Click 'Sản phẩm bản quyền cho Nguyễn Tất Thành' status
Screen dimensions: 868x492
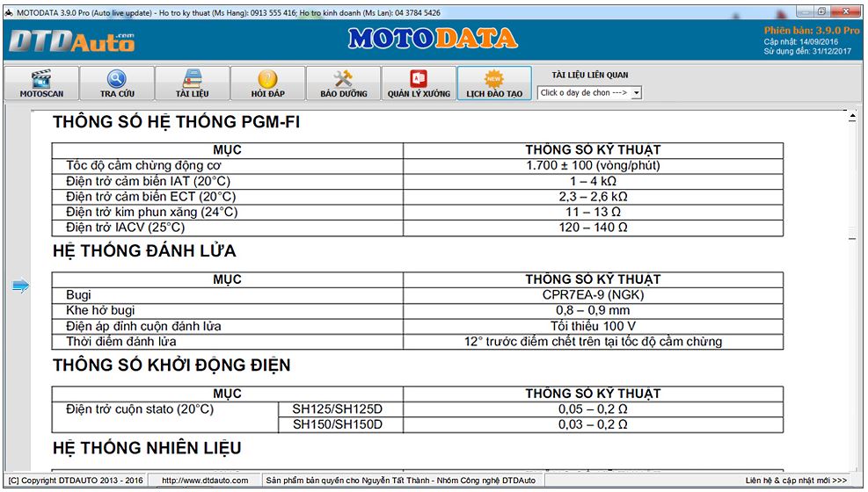(x=401, y=481)
